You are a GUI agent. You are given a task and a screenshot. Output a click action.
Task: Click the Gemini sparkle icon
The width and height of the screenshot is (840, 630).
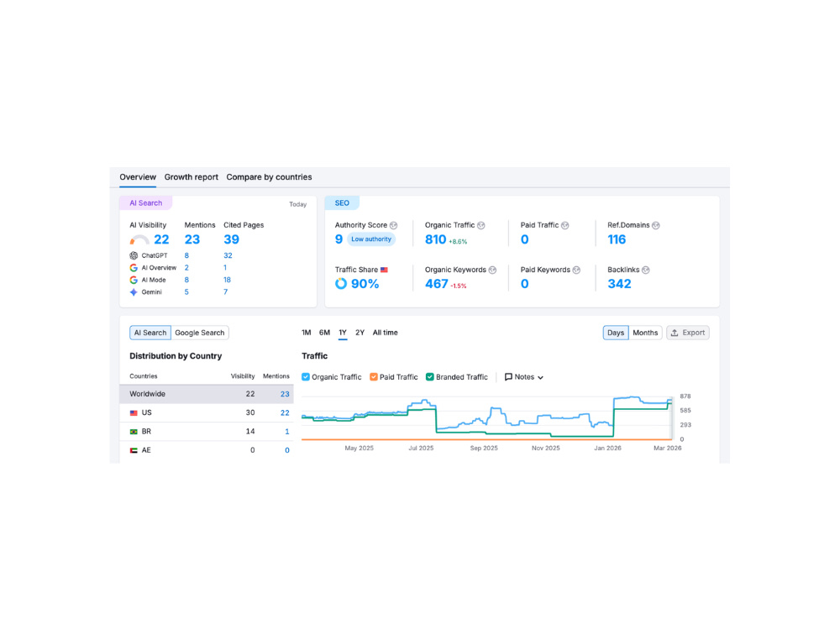pyautogui.click(x=134, y=292)
